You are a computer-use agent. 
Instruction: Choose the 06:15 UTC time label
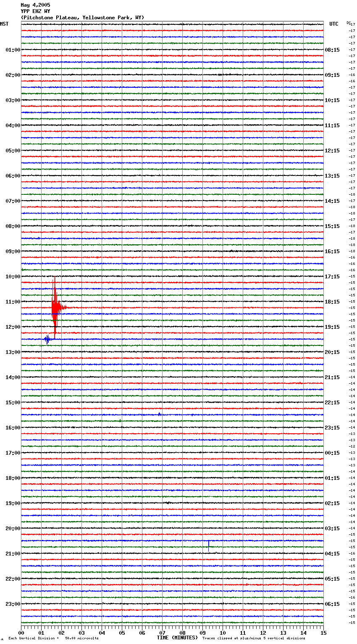coord(332,604)
